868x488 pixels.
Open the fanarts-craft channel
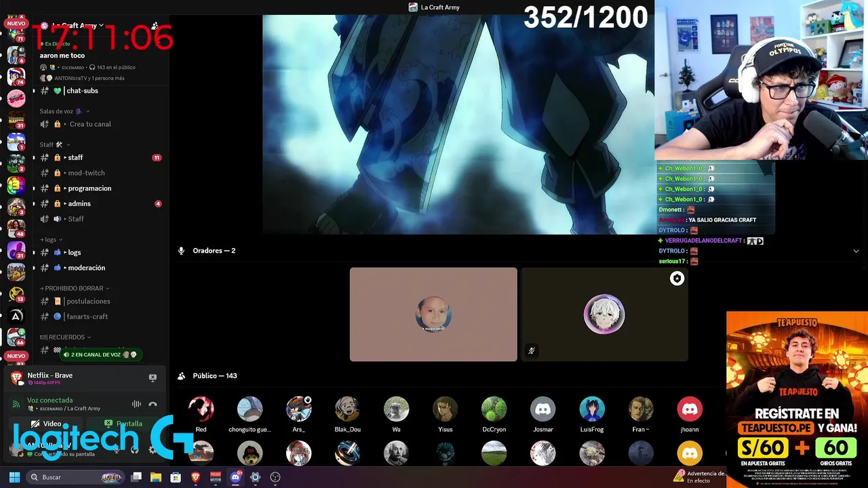[100, 317]
